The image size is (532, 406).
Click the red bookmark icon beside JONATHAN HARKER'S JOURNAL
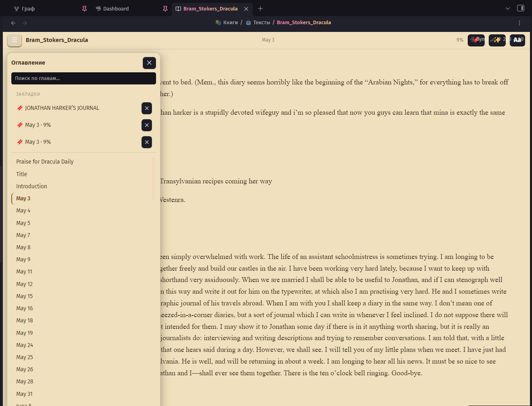pos(20,108)
